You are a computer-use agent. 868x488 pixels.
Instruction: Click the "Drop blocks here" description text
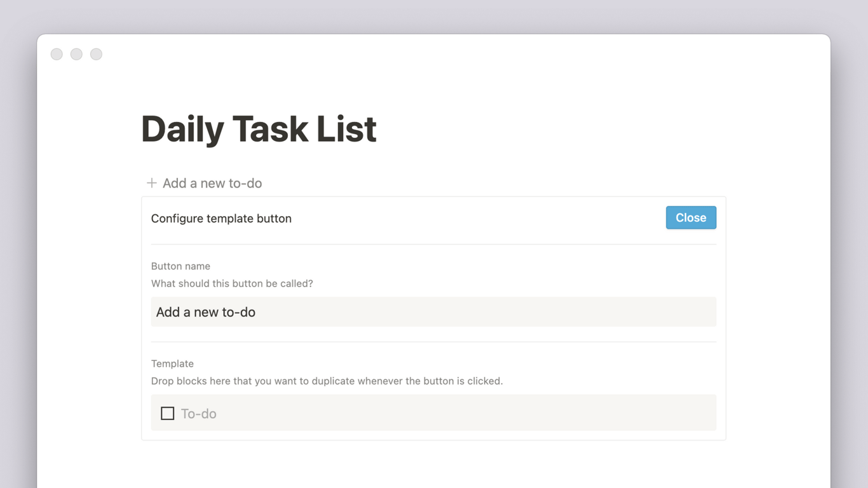(327, 381)
